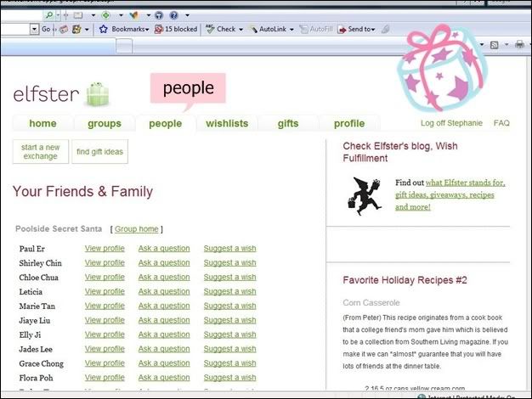Click the Corn Casserole recipe title
532x399 pixels.
[371, 303]
